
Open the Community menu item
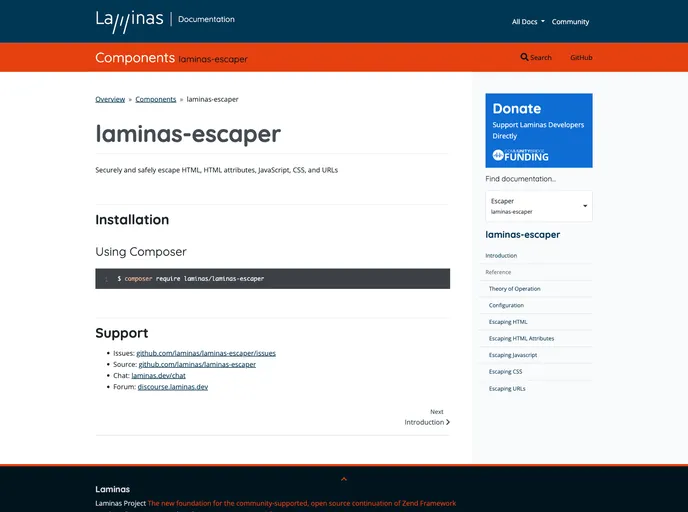point(570,21)
